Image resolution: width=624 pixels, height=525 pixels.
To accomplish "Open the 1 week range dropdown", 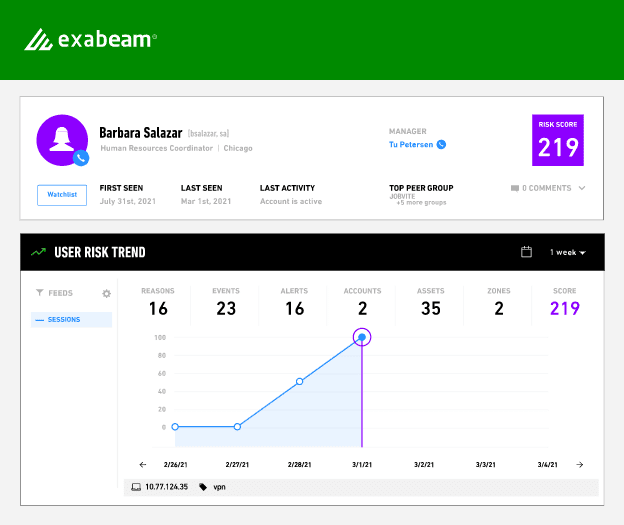I will (x=567, y=252).
